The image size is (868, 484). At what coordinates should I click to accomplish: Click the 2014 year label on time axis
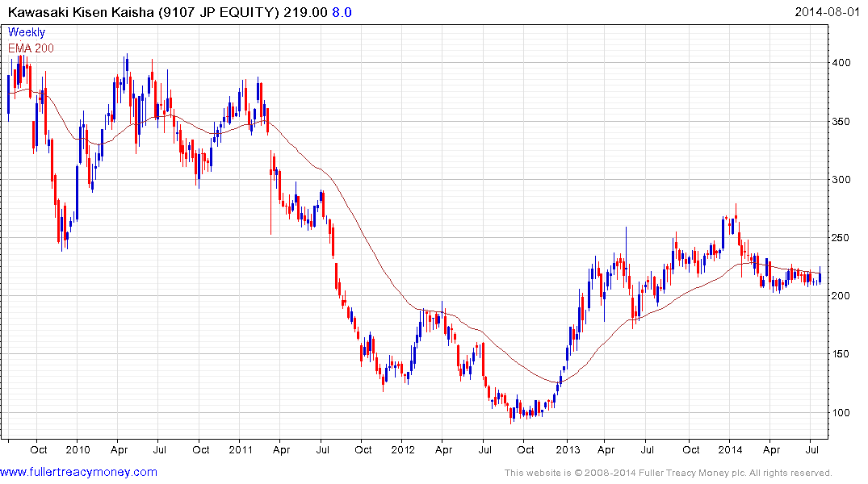click(x=730, y=449)
